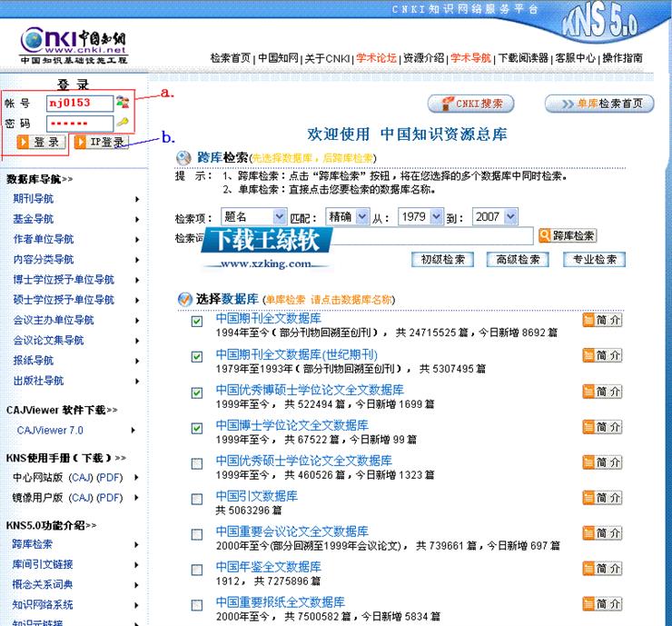Open 简介 for 中国期刊全文数据库(世纪期刊)
This screenshot has height=626, width=672.
[602, 355]
